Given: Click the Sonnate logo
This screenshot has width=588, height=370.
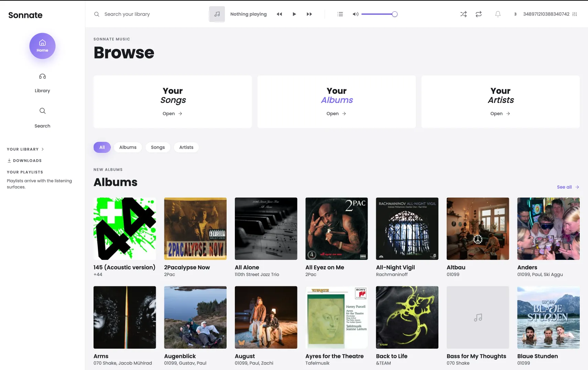Looking at the screenshot, I should point(25,15).
